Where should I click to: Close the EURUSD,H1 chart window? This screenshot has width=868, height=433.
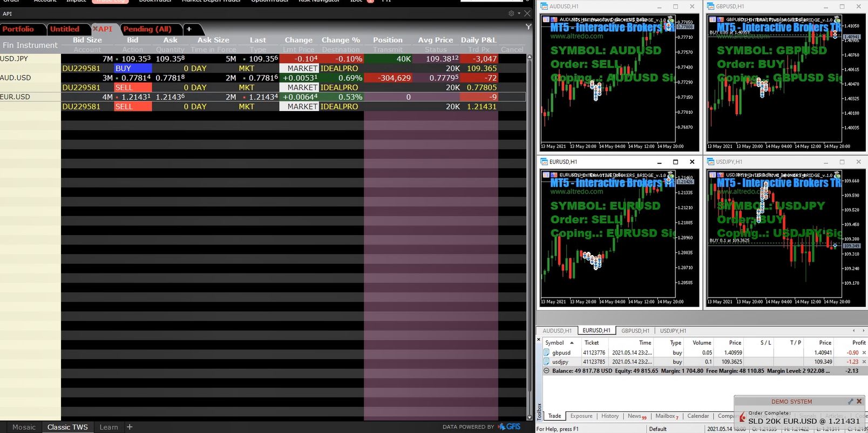pos(692,162)
